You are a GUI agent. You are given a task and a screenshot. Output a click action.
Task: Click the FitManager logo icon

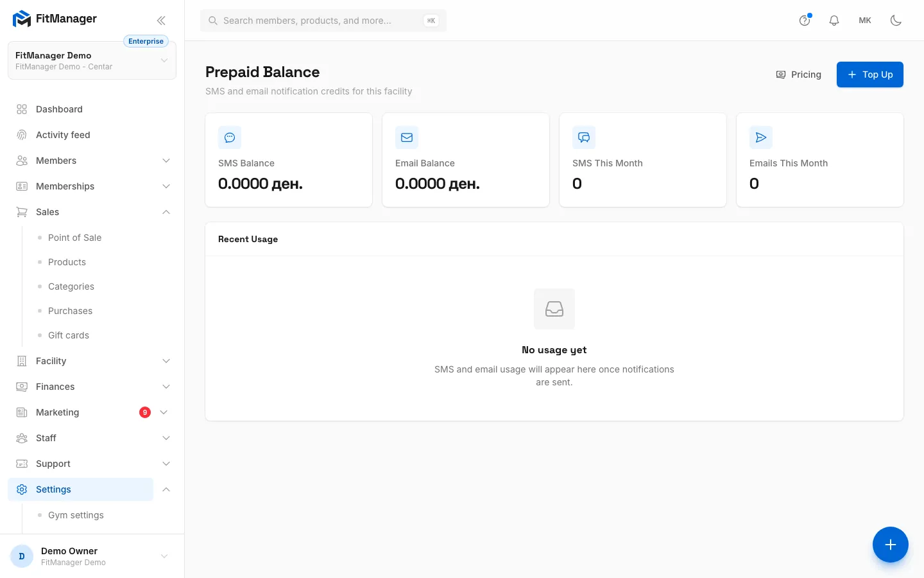point(22,19)
